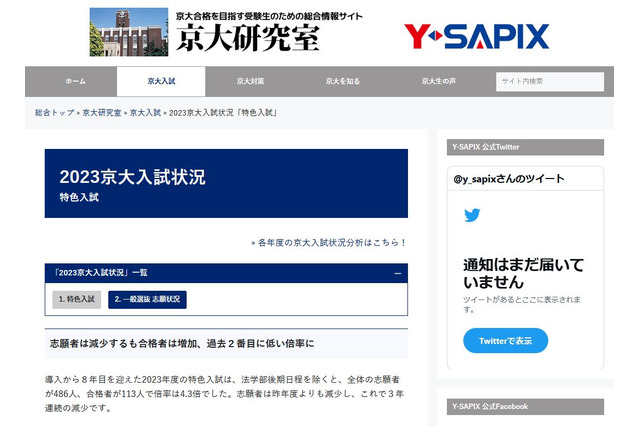The height and width of the screenshot is (426, 640).
Task: Follow the 京大研究室 breadcrumb link
Action: 102,112
